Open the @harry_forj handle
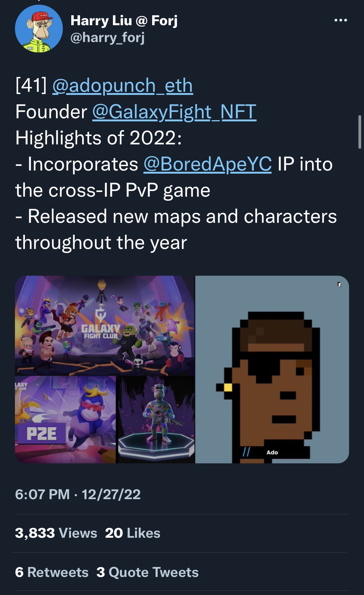 tap(107, 38)
